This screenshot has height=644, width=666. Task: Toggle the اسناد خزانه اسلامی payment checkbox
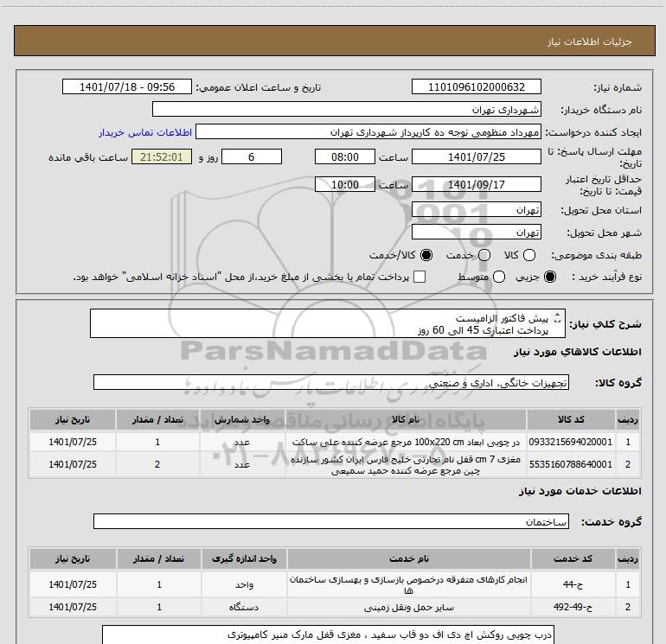point(419,277)
